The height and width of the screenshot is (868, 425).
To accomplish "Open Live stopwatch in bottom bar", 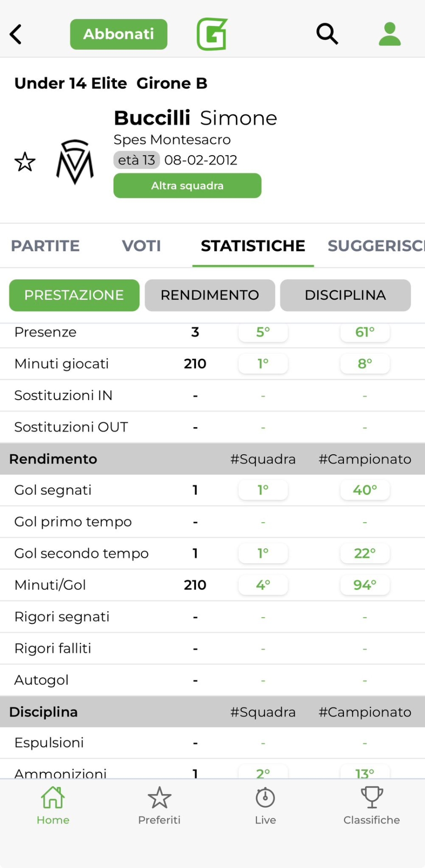I will [x=265, y=806].
